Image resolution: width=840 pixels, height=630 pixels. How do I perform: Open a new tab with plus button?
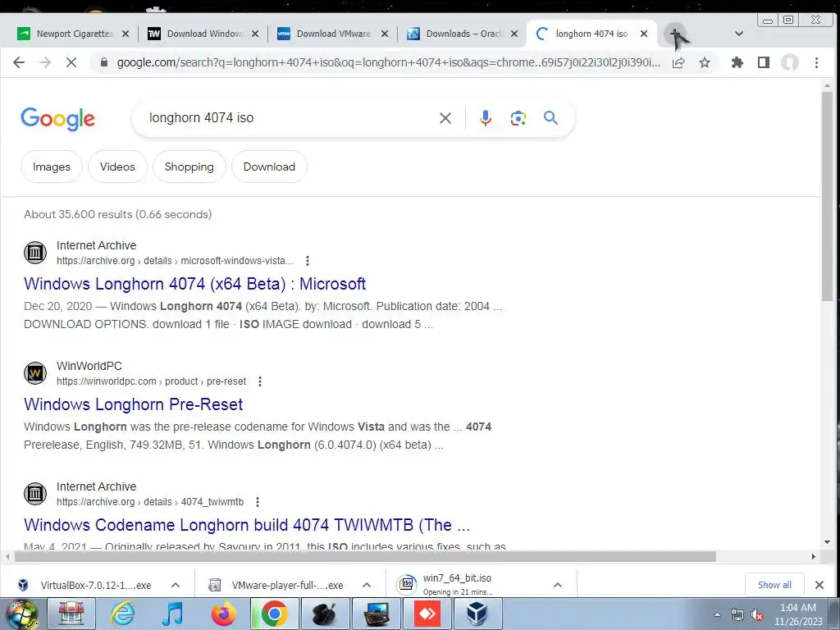(676, 34)
